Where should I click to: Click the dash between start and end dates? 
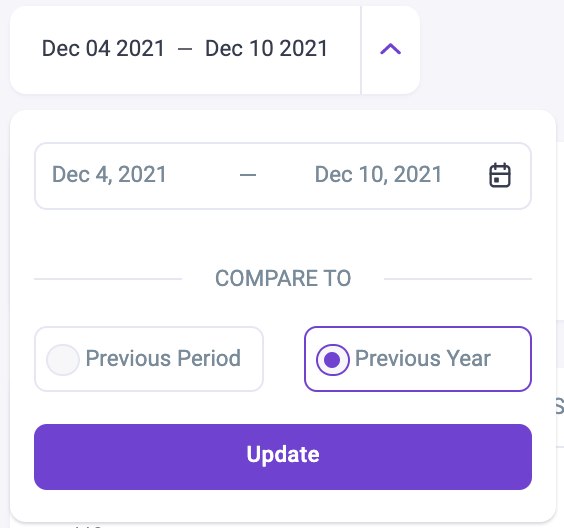[x=248, y=175]
